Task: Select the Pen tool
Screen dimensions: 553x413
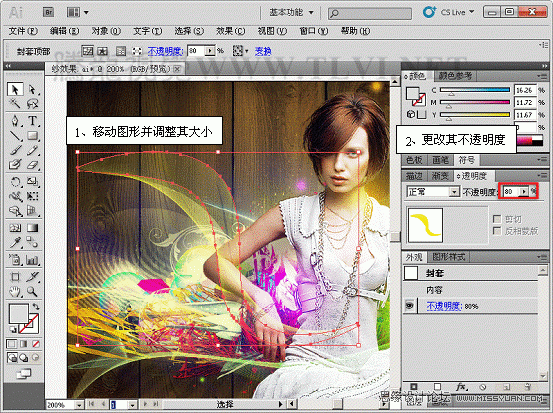Action: click(15, 121)
